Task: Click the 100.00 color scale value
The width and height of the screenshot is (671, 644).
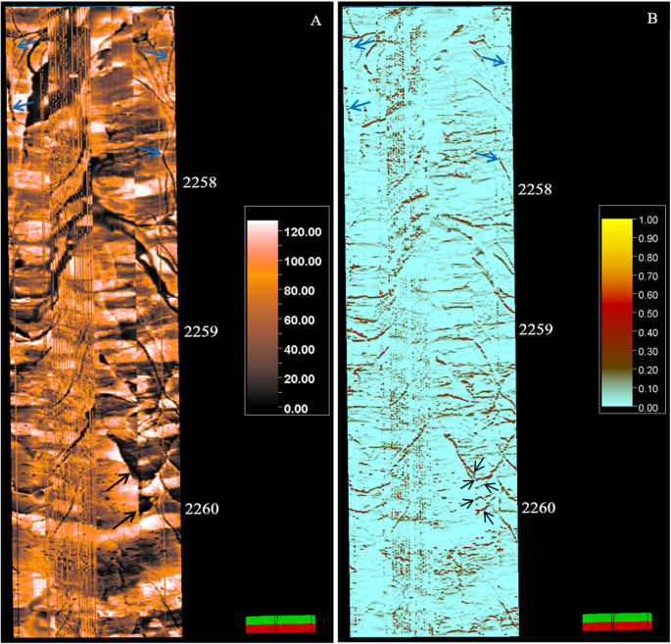Action: pyautogui.click(x=303, y=262)
